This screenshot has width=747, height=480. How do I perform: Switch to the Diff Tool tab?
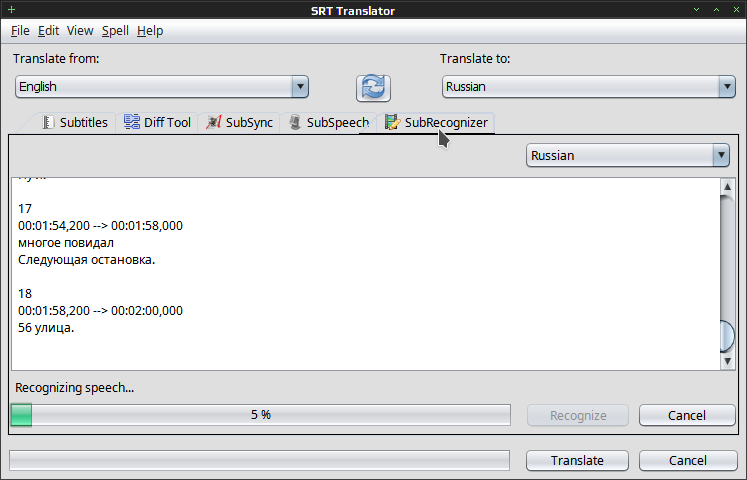click(157, 122)
